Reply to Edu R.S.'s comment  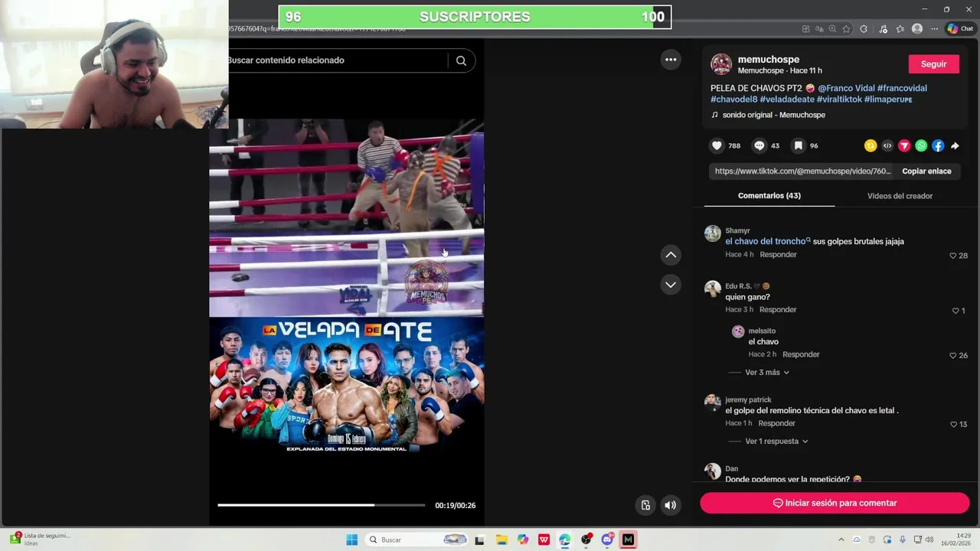click(x=778, y=310)
